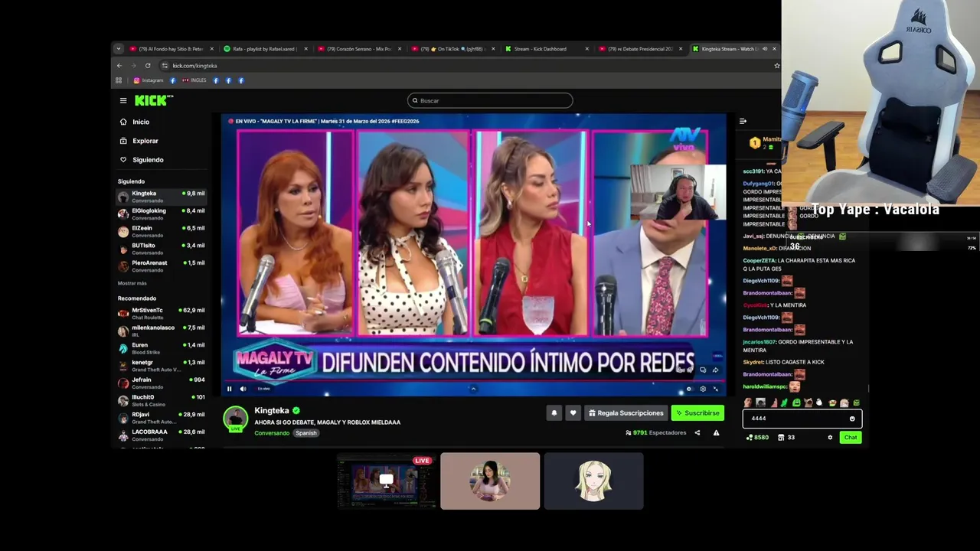This screenshot has height=551, width=980.
Task: Open recommended channel IlluchitO
Action: click(162, 400)
